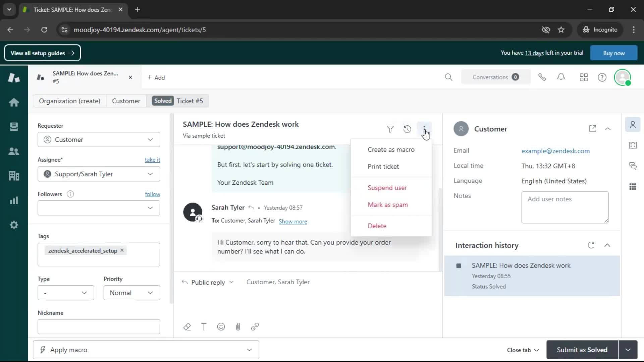The height and width of the screenshot is (362, 644).
Task: Click the + Add tab button
Action: (156, 77)
